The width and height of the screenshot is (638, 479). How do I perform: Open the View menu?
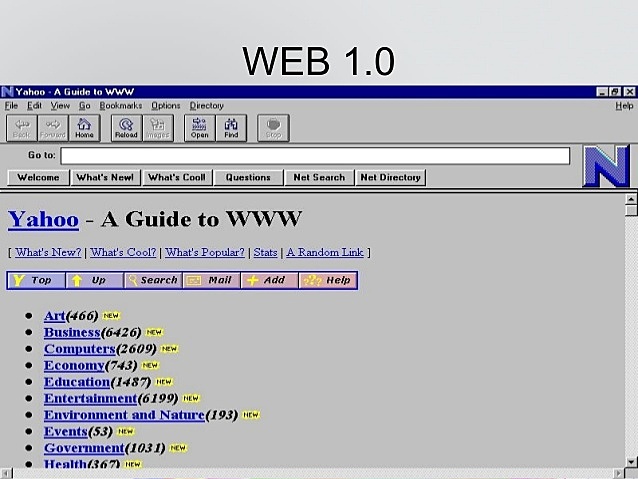pos(60,106)
